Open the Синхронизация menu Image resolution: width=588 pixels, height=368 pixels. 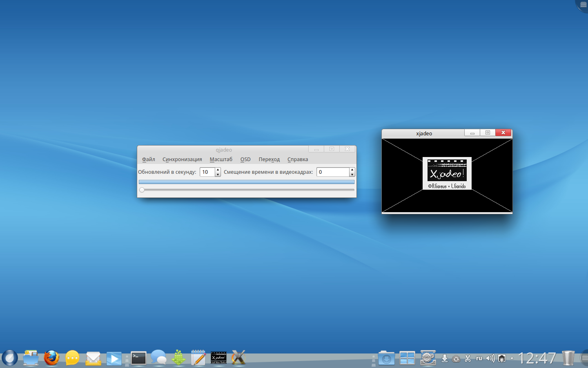(x=182, y=159)
